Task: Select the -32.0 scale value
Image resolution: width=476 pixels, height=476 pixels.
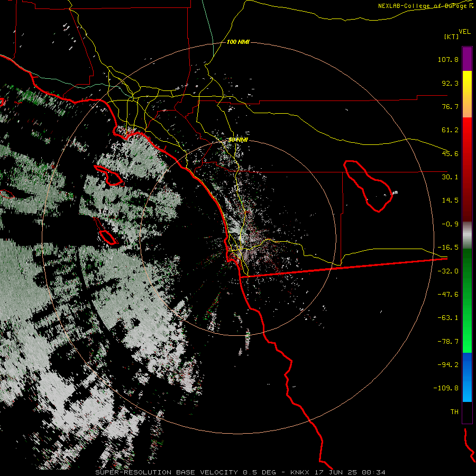Action: tap(448, 271)
